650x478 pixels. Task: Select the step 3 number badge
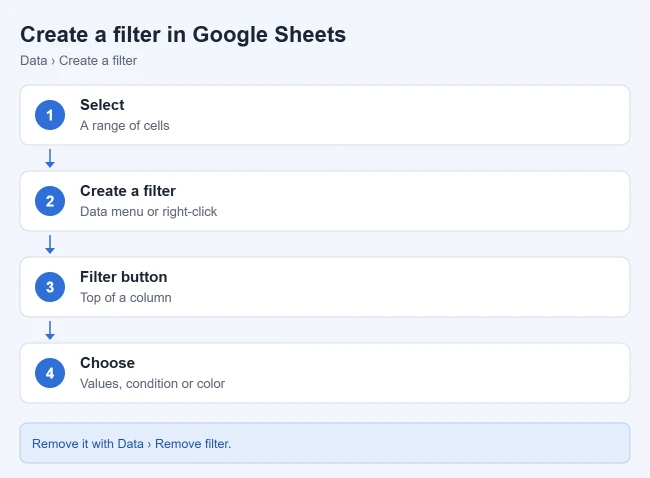pos(50,287)
